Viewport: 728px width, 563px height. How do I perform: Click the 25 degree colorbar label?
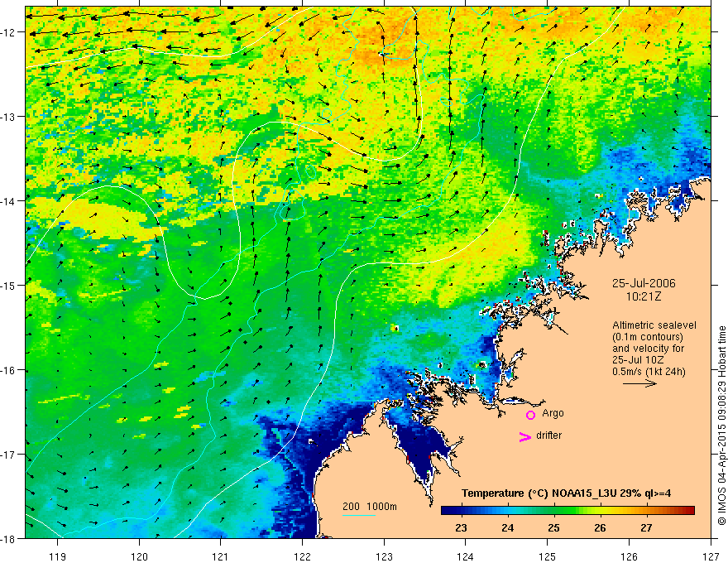tap(553, 528)
